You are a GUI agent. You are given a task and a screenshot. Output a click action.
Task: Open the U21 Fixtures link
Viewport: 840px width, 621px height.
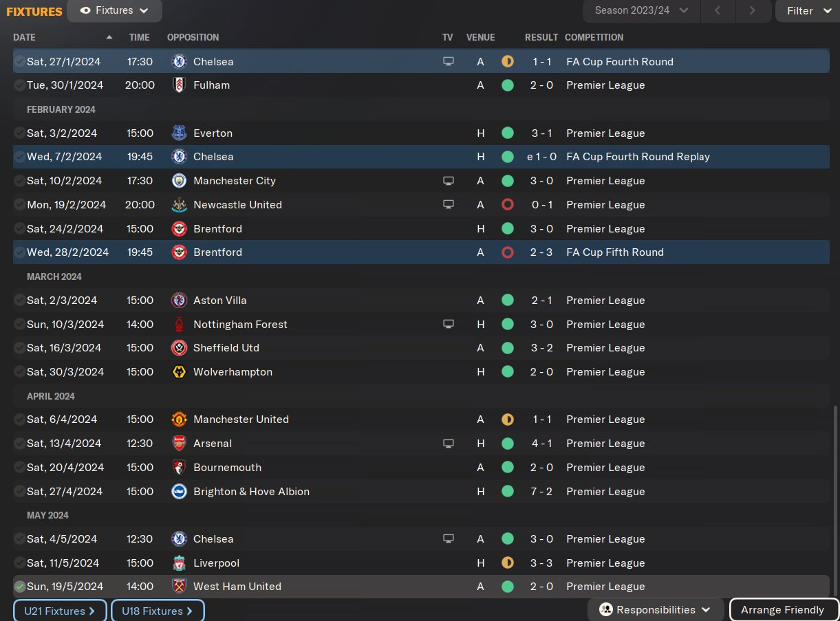click(60, 611)
